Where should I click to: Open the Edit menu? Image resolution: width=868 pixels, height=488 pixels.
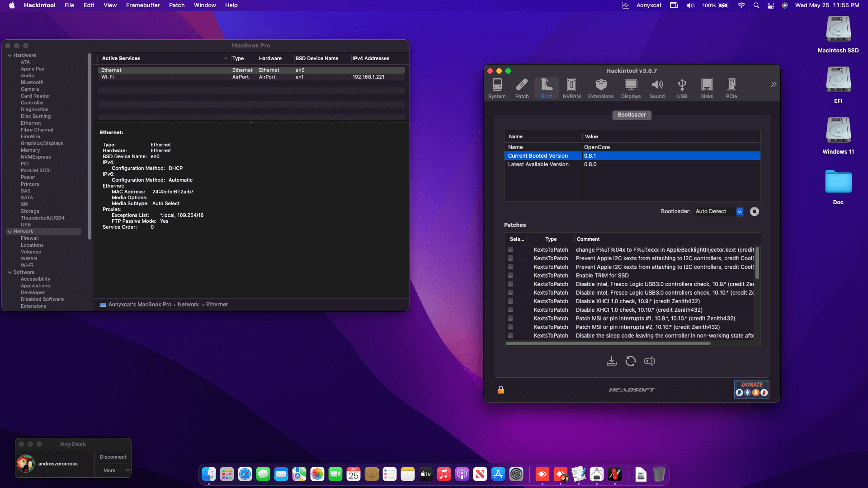pos(89,5)
